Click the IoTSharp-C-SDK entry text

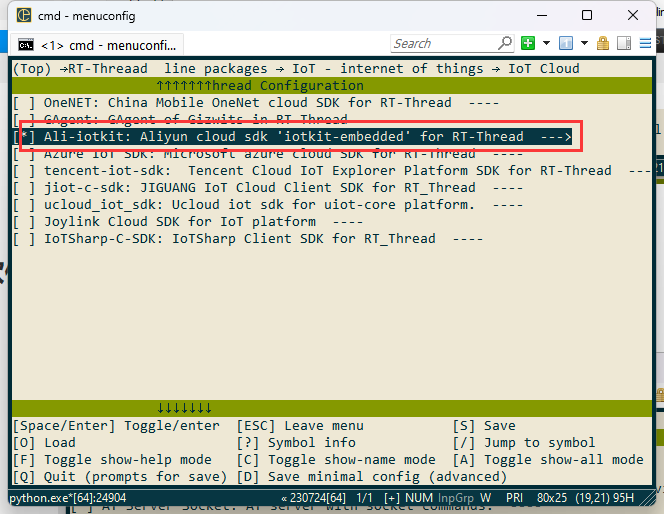[240, 238]
